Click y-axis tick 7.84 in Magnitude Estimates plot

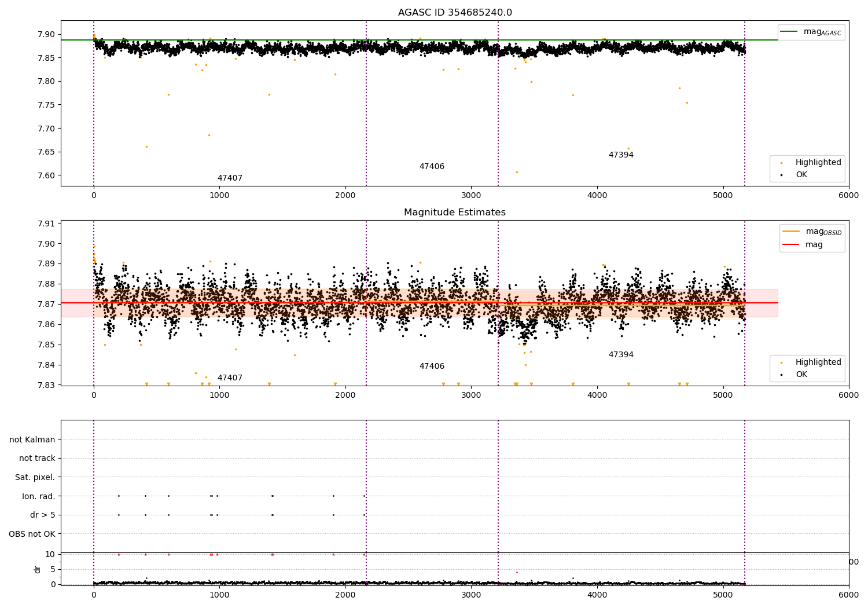click(x=46, y=365)
